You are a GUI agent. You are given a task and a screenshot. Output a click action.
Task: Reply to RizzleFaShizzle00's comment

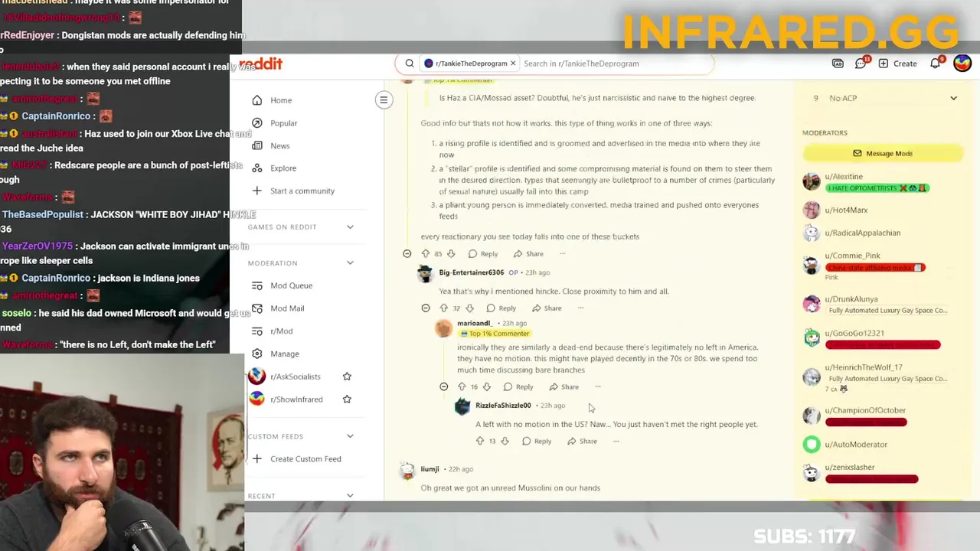point(537,442)
